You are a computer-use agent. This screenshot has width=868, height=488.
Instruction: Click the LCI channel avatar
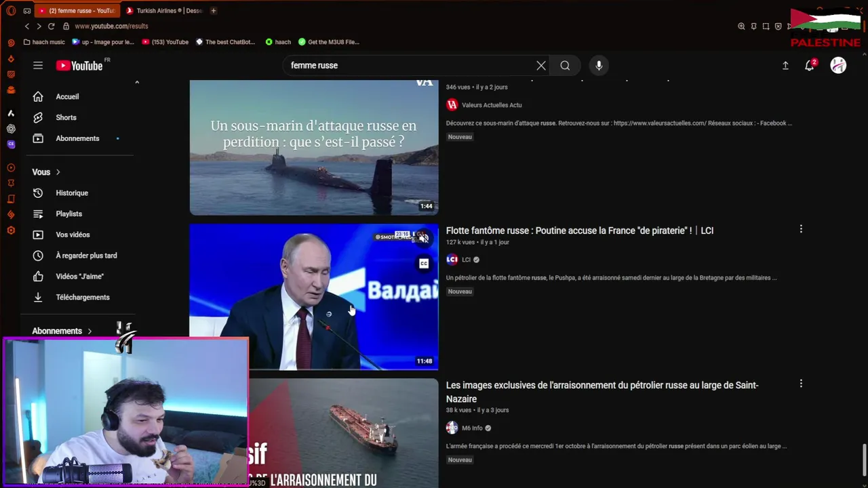(x=452, y=260)
